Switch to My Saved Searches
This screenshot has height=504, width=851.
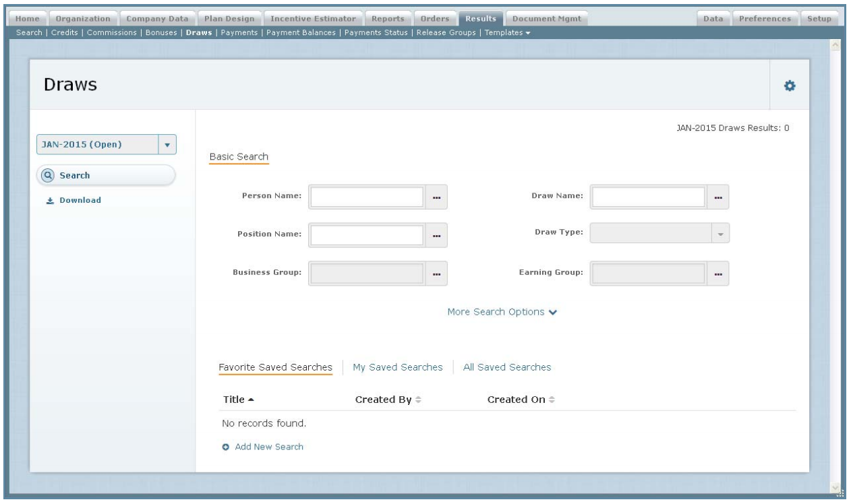[x=397, y=367]
